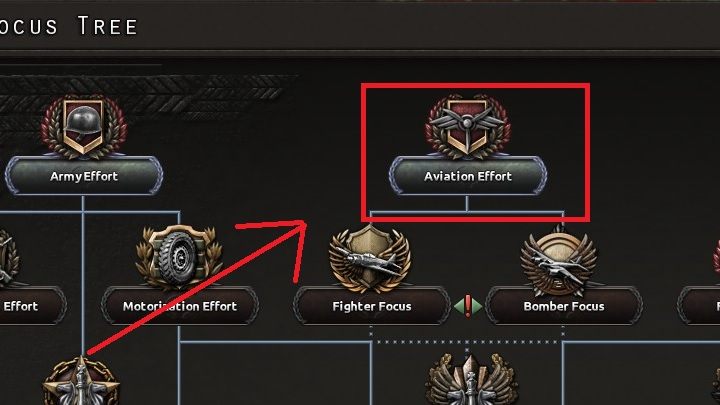
Task: Click the green arrow left of exclamation mark
Action: (x=457, y=306)
